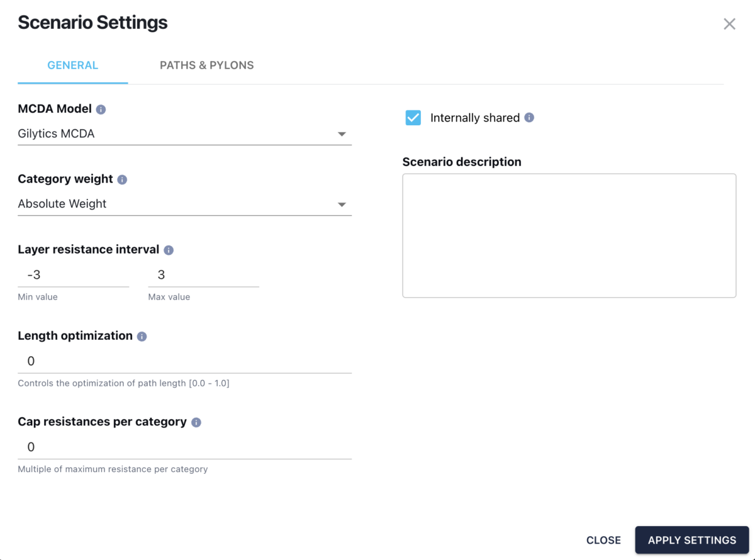Click inside Scenario description text area
Image resolution: width=755 pixels, height=560 pixels.
point(569,235)
